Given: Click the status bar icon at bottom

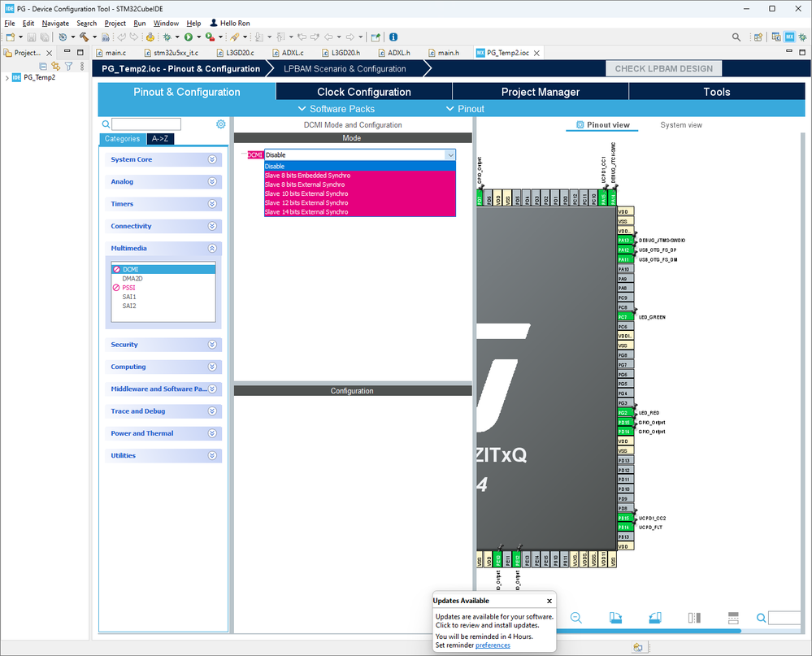Looking at the screenshot, I should pyautogui.click(x=637, y=647).
